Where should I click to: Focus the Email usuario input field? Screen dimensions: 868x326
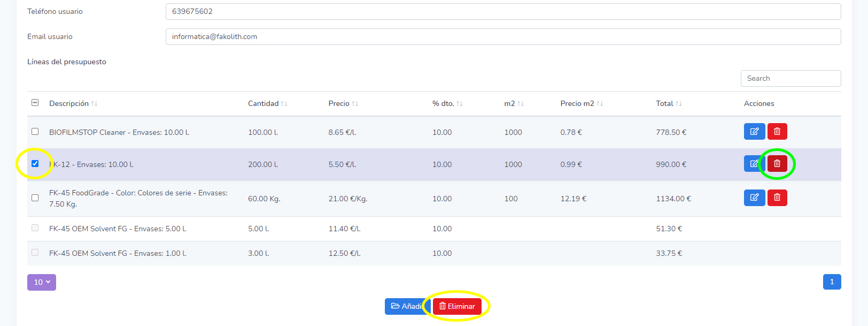pyautogui.click(x=503, y=36)
